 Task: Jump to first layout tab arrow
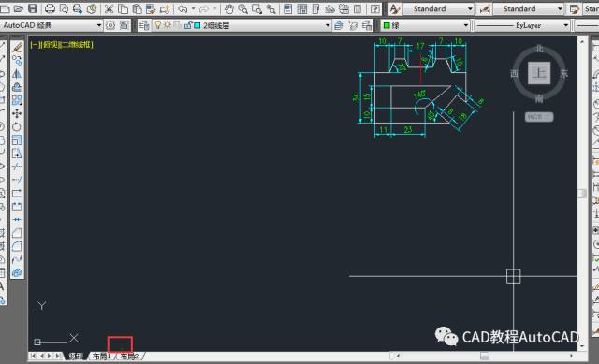[x=33, y=356]
